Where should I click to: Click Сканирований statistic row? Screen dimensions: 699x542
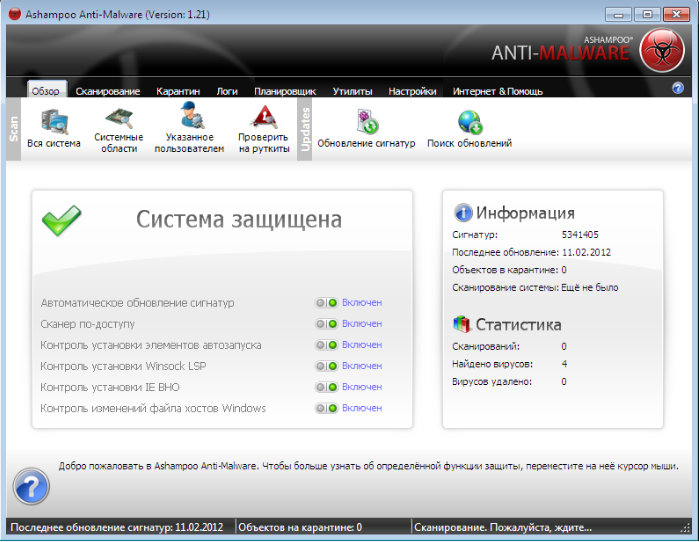pyautogui.click(x=509, y=346)
